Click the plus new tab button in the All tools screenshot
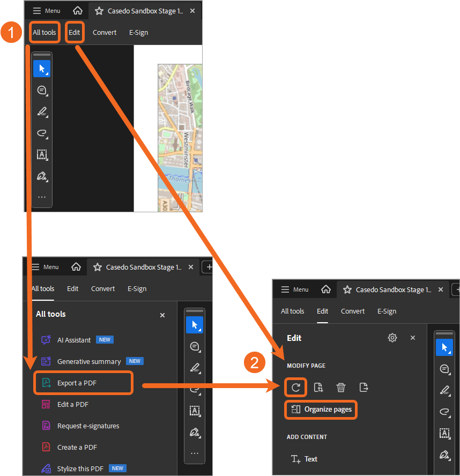The image size is (460, 476). coord(209,267)
